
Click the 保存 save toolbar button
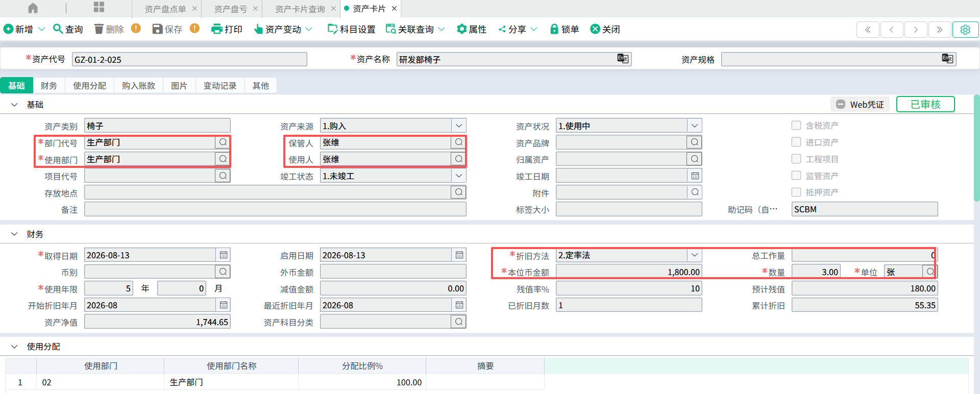pyautogui.click(x=167, y=29)
